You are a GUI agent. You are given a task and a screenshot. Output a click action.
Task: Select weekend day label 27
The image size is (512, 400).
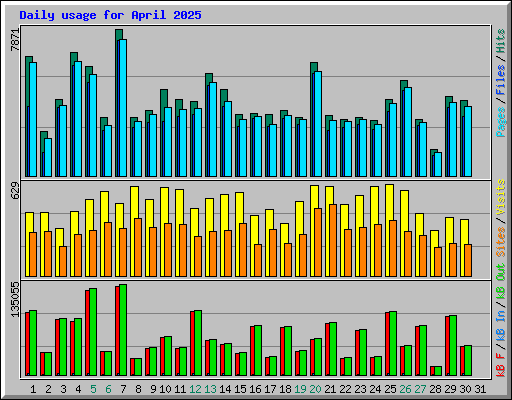tap(420, 389)
